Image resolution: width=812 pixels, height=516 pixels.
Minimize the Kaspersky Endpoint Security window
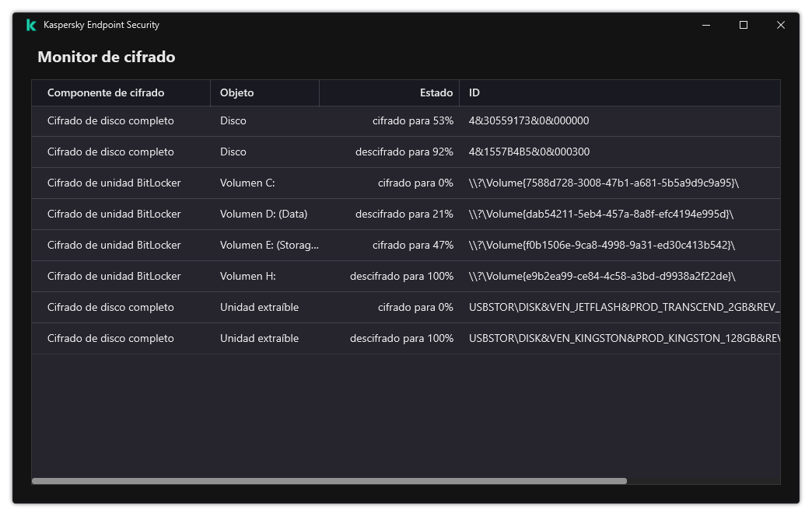[x=706, y=25]
